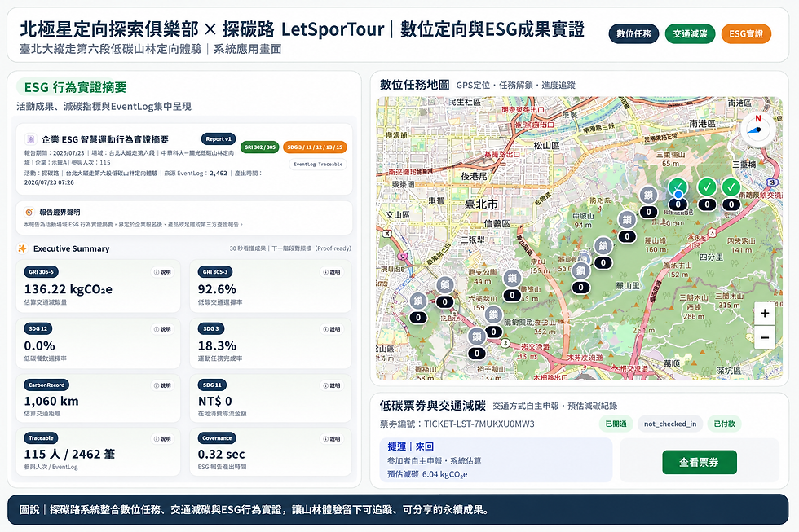Click the 115 人 / 2462 筆 value
Viewport: 799px width, 532px height.
point(69,454)
